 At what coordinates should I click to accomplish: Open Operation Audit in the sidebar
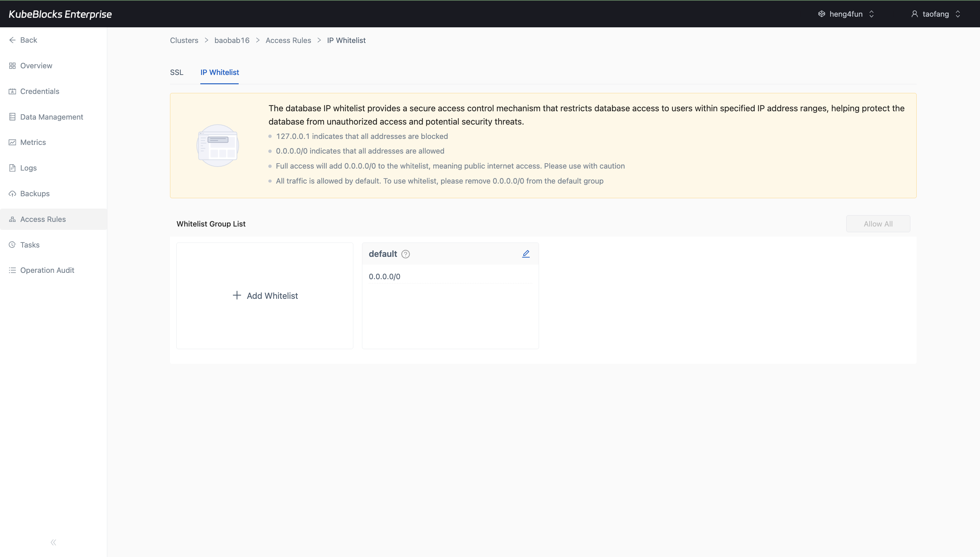54,270
